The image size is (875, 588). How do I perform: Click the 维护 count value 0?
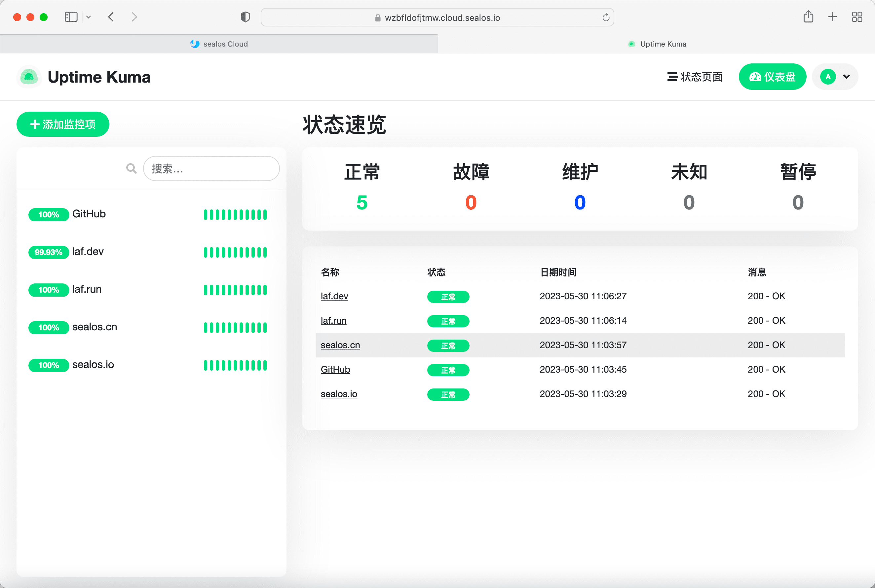tap(580, 202)
